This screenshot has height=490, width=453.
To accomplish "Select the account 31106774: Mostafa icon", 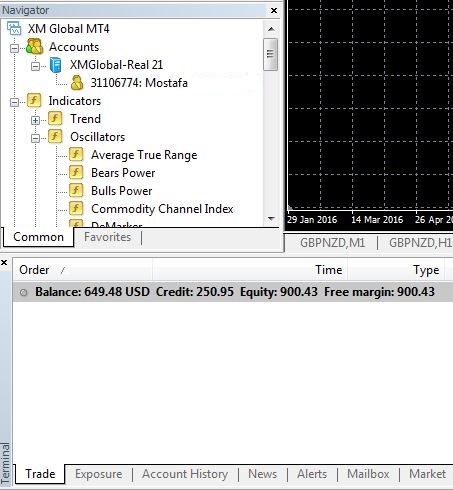I will [77, 83].
